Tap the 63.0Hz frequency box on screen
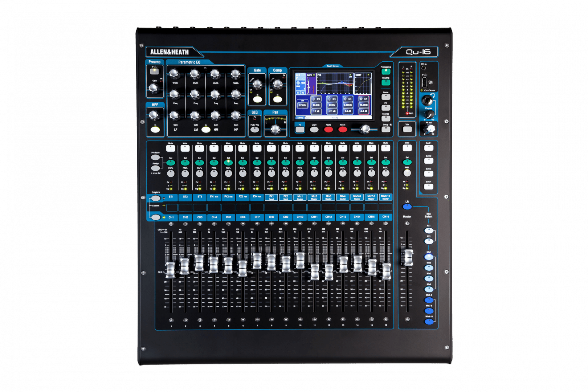Image resolution: width=588 pixels, height=392 pixels. [316, 105]
